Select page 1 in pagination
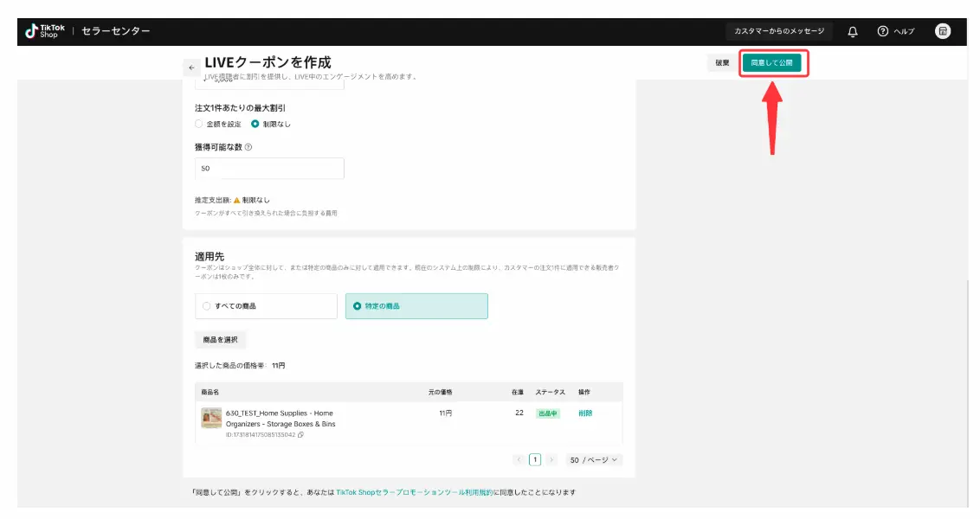Screen dimensions: 980x519 (x=535, y=459)
